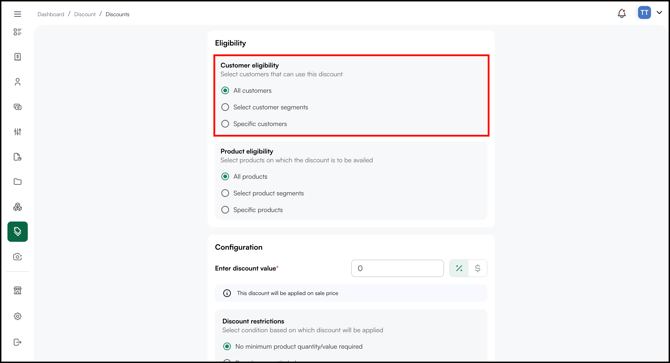Click the logout icon in sidebar
The width and height of the screenshot is (670, 363).
[18, 342]
